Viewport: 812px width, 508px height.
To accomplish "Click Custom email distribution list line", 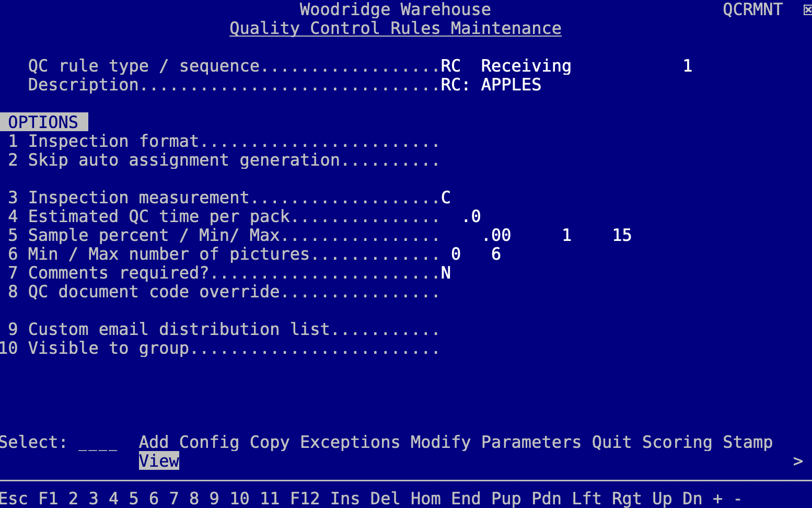I will point(224,329).
